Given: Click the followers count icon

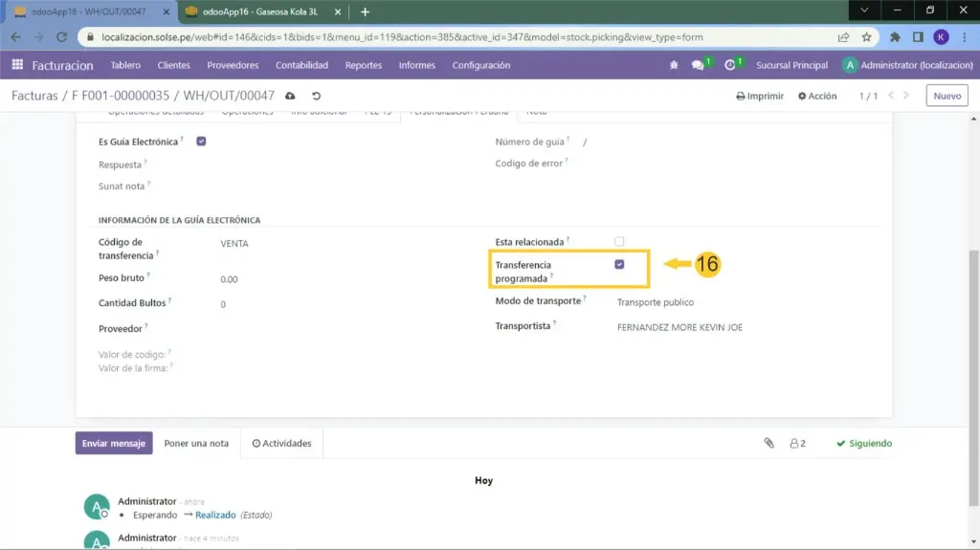Looking at the screenshot, I should [797, 444].
